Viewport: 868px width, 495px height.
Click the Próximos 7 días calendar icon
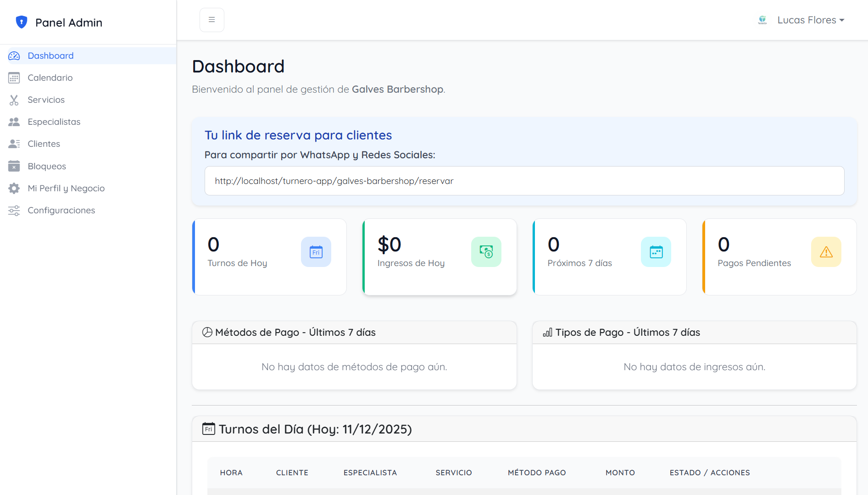pos(656,252)
